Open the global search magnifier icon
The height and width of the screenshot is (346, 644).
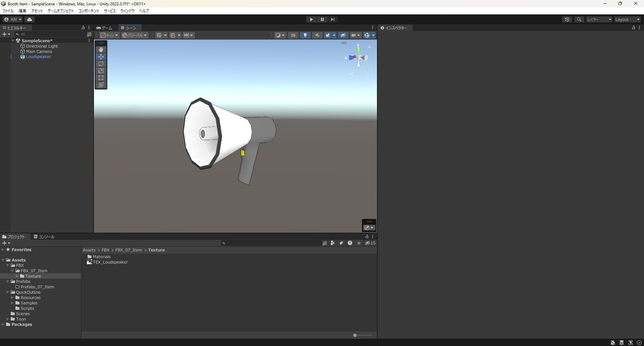coord(579,20)
